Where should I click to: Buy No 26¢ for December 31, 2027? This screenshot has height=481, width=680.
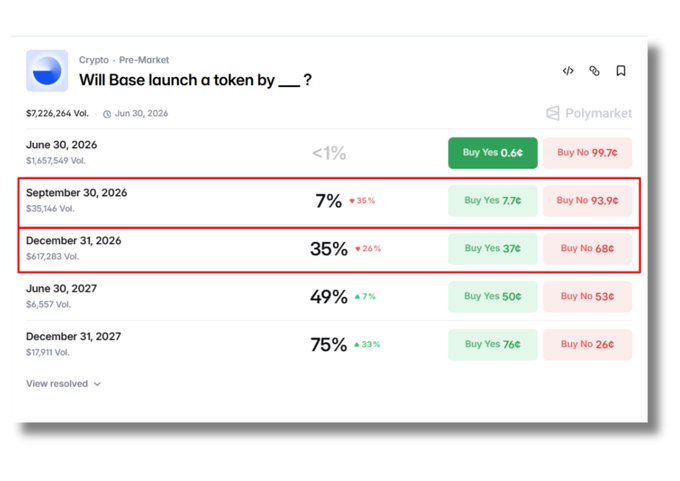pos(587,344)
